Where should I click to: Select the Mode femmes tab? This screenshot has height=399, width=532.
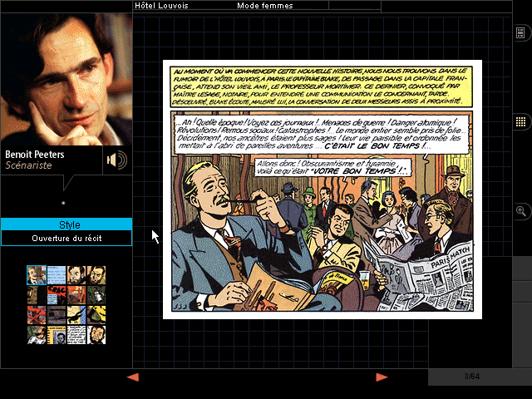click(265, 6)
